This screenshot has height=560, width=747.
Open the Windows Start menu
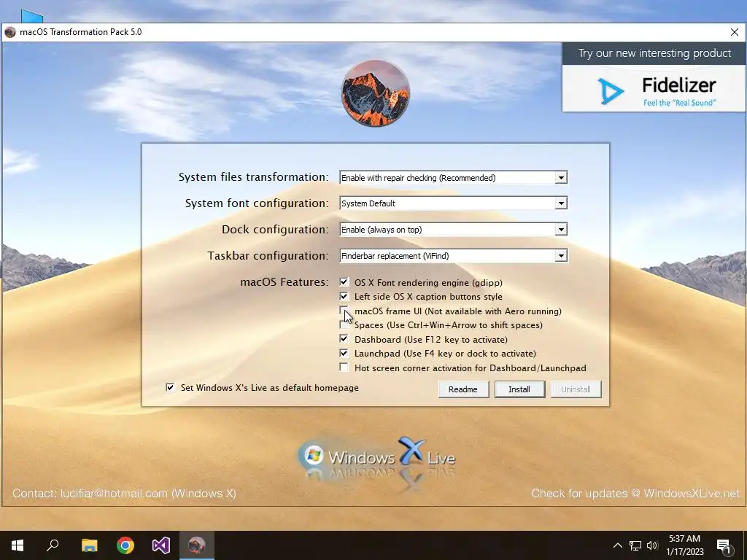click(18, 545)
